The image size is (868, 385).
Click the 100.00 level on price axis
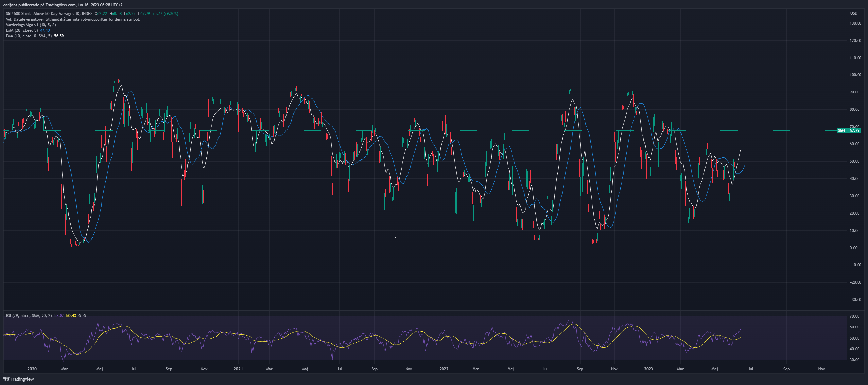click(855, 75)
